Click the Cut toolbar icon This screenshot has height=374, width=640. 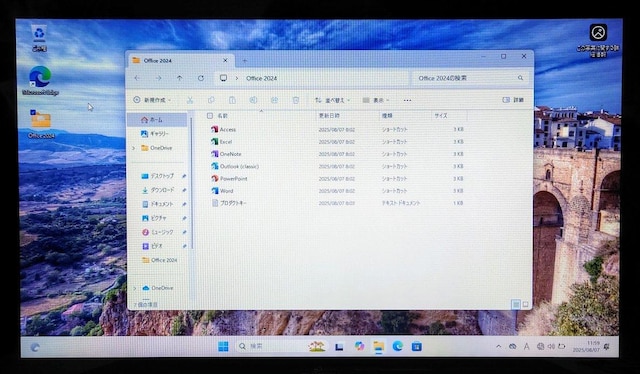point(190,100)
